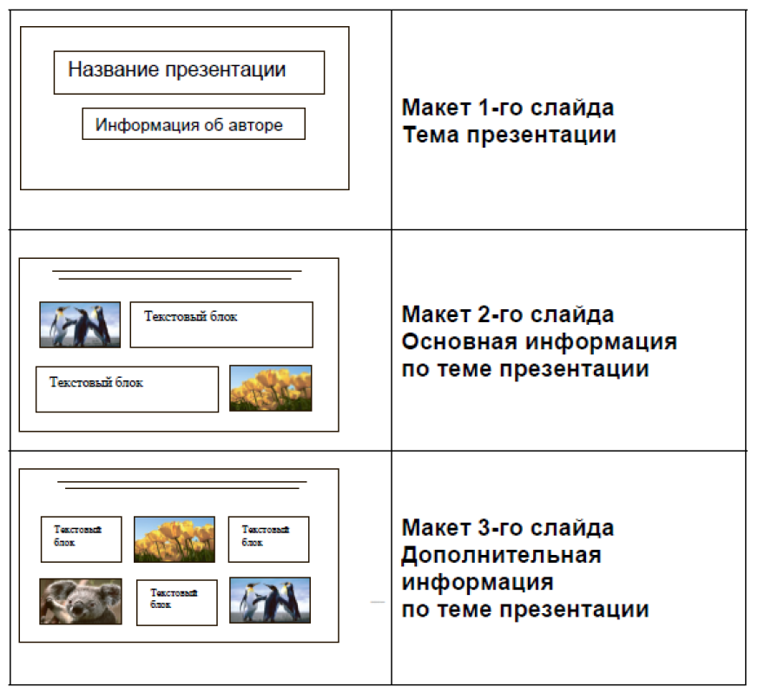Click the 'Информация об авторе' box

pos(194,123)
